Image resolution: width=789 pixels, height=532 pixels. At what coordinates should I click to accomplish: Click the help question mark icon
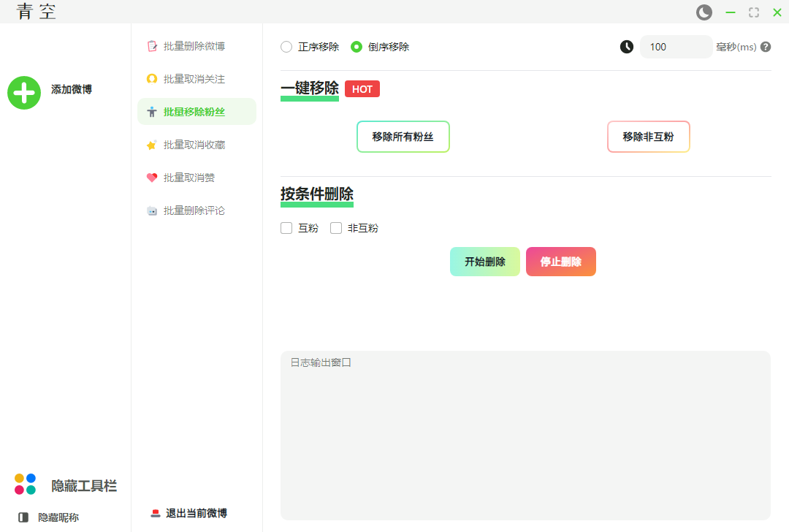pos(766,47)
